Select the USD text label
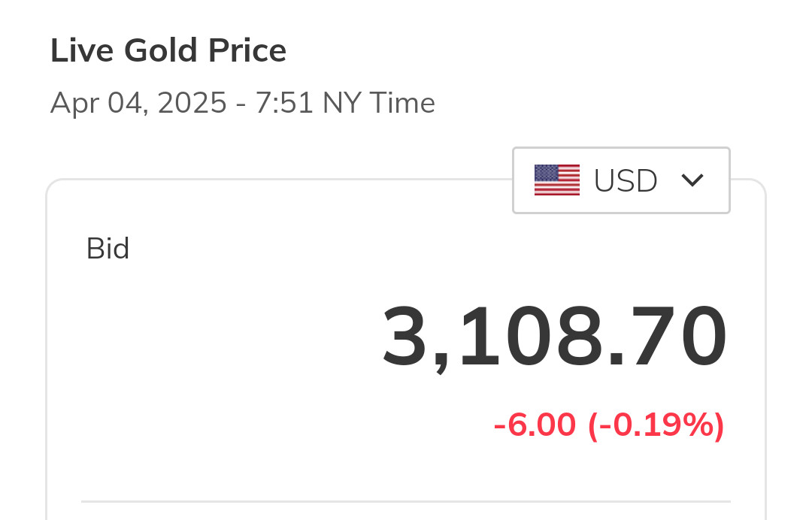The image size is (812, 520). (x=626, y=180)
